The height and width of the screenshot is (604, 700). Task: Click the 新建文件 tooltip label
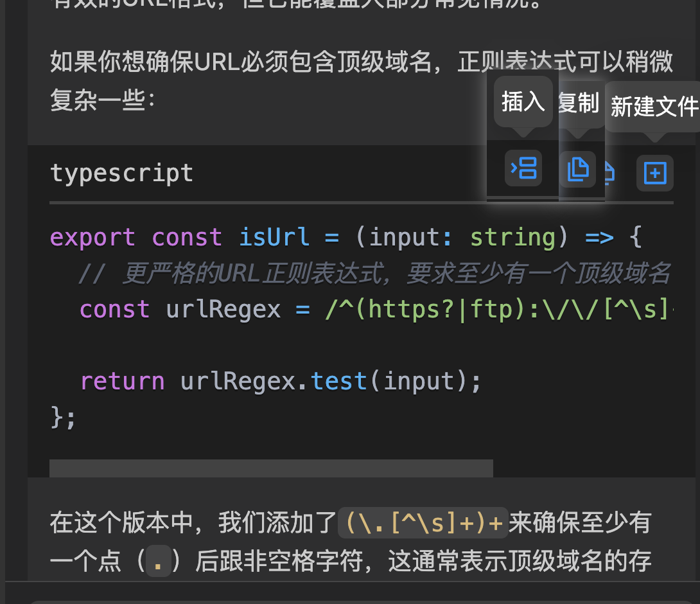click(x=654, y=107)
